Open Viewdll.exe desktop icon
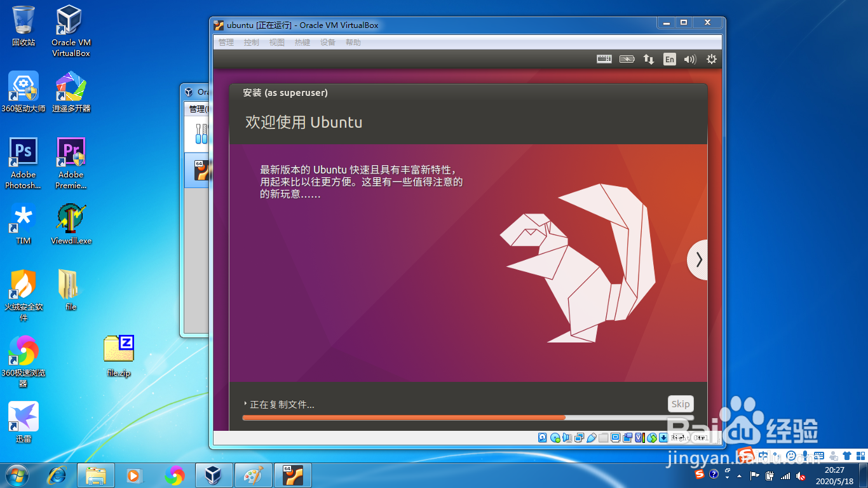Screen dimensions: 868x488 [x=71, y=224]
